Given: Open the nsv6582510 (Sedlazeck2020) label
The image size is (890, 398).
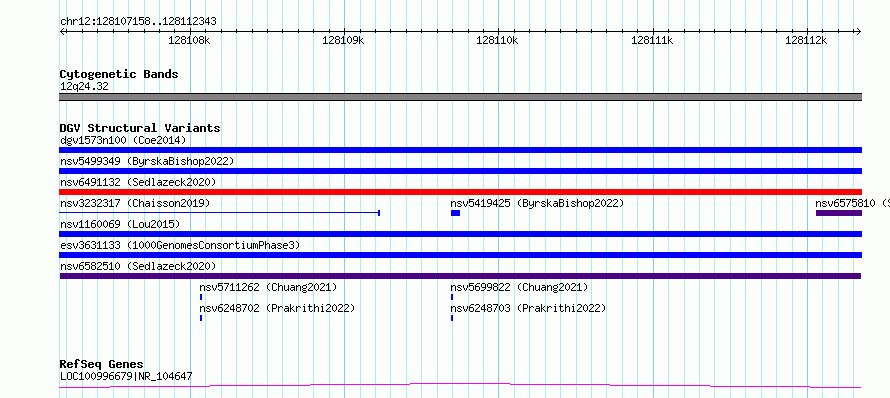Looking at the screenshot, I should 138,266.
